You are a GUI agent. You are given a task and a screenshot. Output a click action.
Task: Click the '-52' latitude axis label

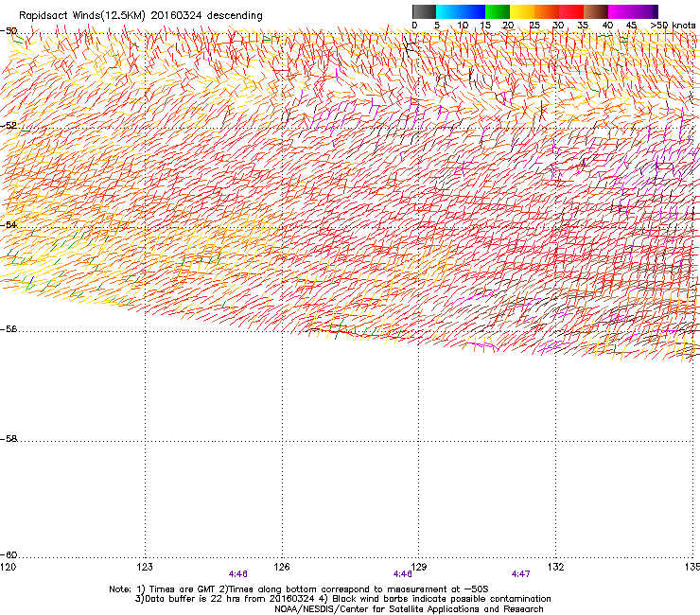click(9, 126)
